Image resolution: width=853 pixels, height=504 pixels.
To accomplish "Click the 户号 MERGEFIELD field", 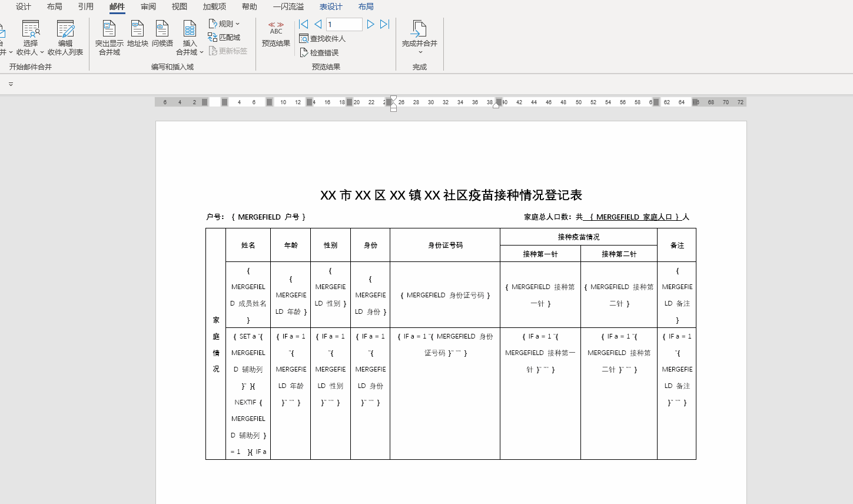I will pyautogui.click(x=269, y=217).
